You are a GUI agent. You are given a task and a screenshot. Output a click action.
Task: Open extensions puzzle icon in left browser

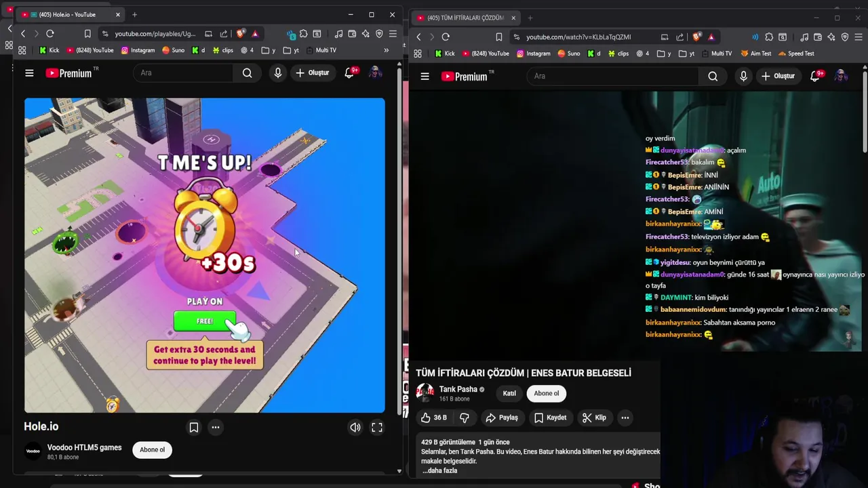[x=303, y=33]
